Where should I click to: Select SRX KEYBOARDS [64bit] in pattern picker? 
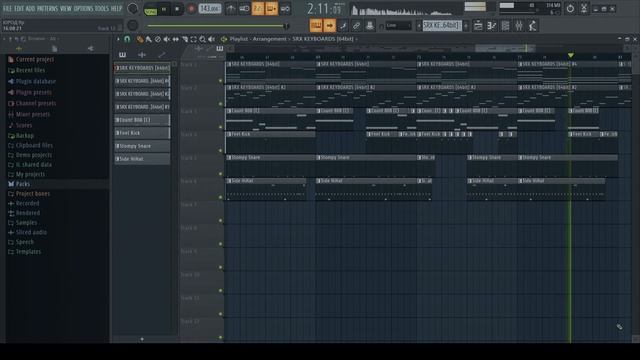pos(142,68)
